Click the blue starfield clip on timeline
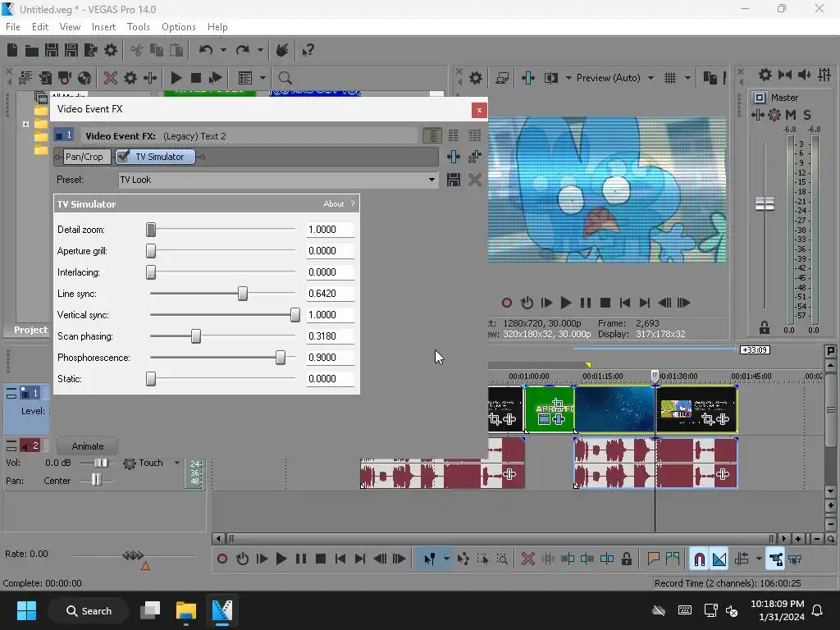The image size is (840, 630). pos(614,409)
